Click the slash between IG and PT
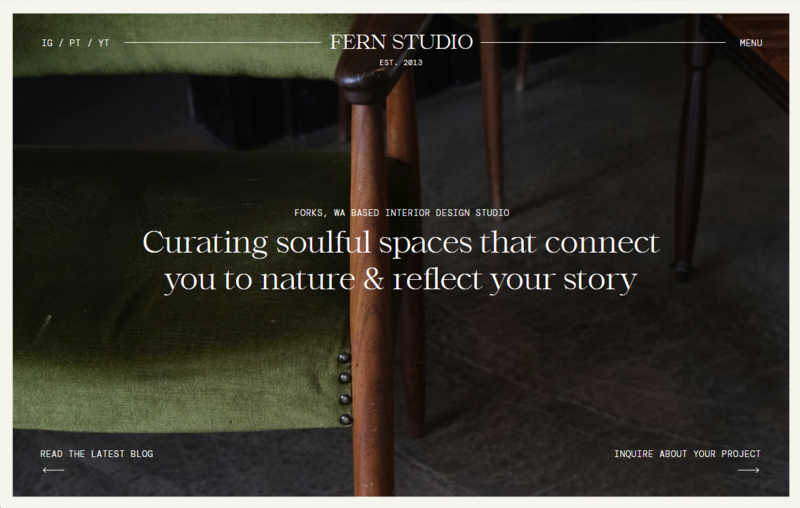Viewport: 800px width, 508px height. 61,43
